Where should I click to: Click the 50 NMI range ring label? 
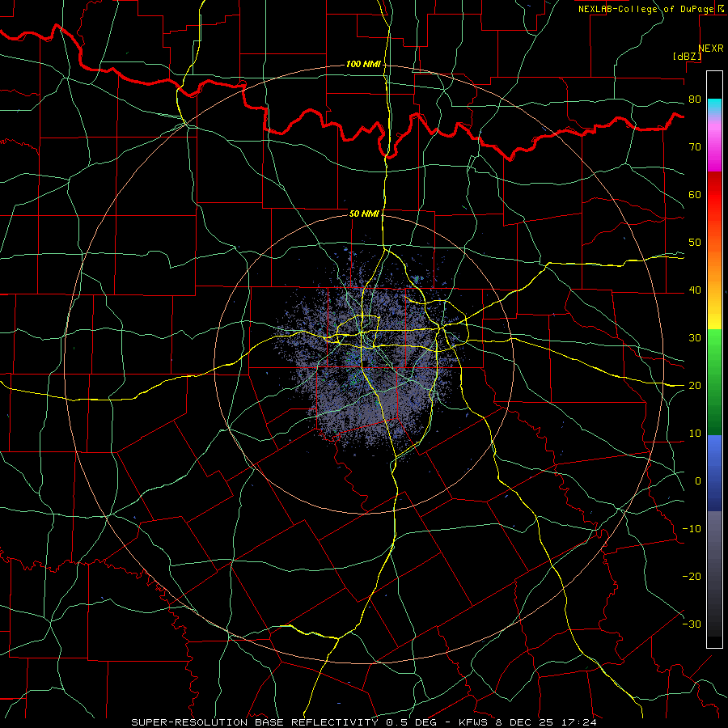point(364,214)
